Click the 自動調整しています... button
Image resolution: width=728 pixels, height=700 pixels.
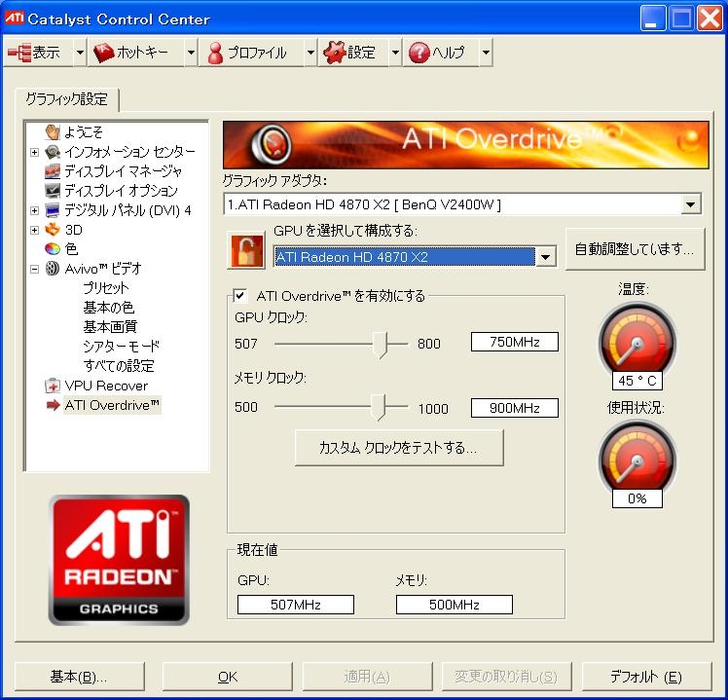635,249
